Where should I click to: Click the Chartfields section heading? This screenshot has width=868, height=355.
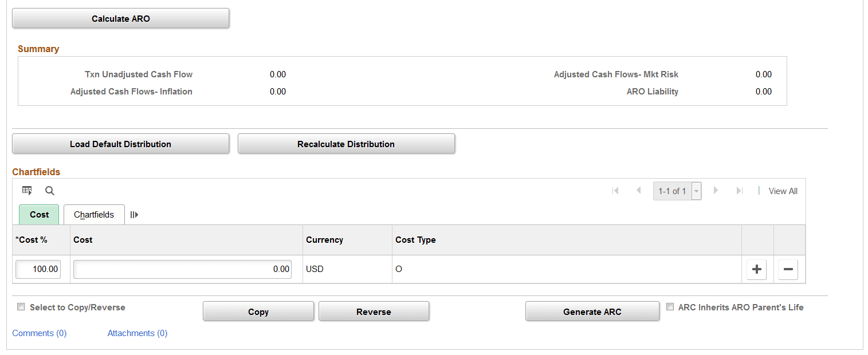click(36, 172)
